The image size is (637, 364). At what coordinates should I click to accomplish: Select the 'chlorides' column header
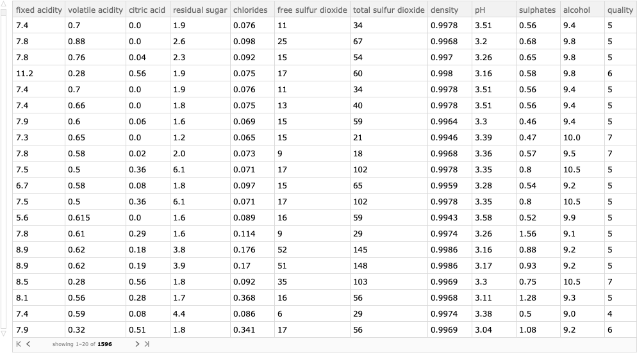point(251,10)
